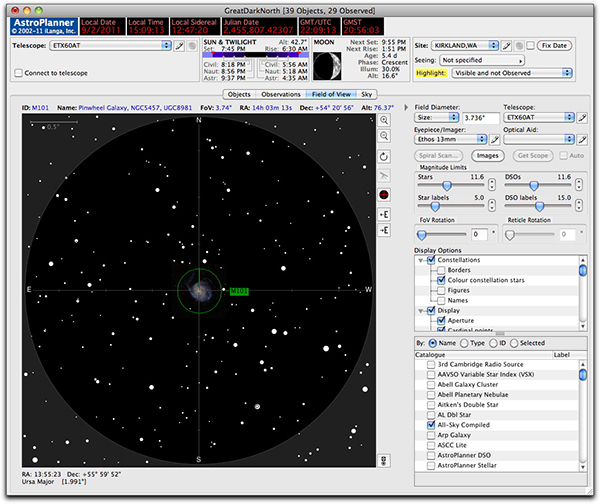Click the Images button

click(x=487, y=156)
